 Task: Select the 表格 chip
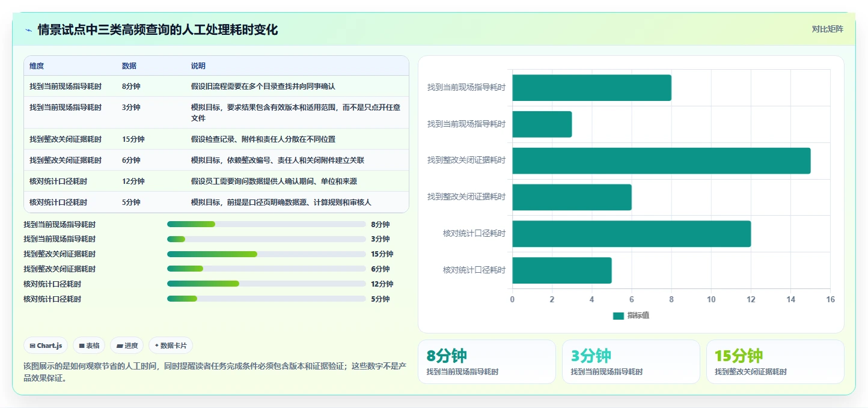point(89,346)
